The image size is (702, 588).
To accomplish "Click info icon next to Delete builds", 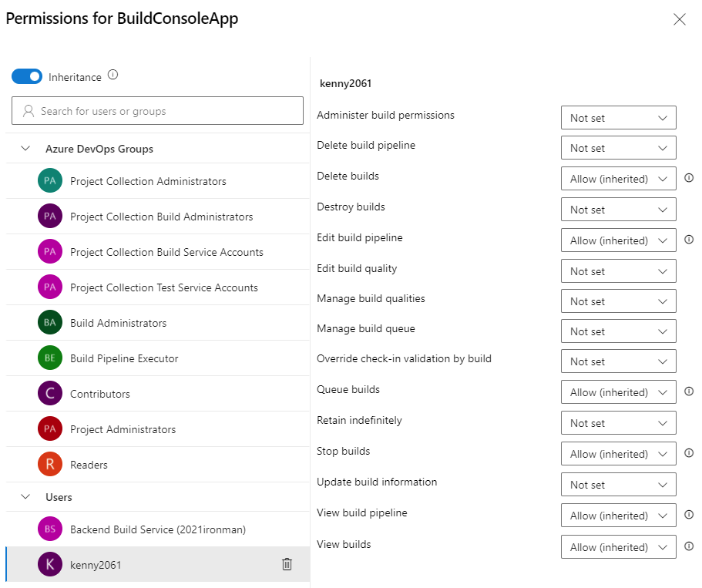I will (689, 178).
